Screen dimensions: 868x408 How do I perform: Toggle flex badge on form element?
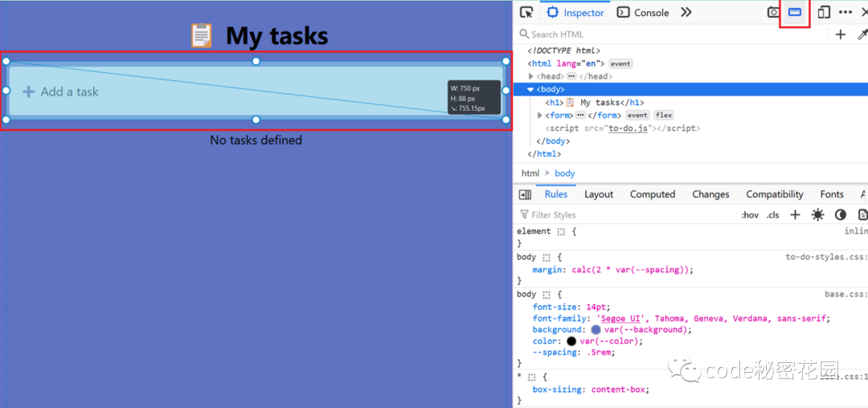pos(664,115)
